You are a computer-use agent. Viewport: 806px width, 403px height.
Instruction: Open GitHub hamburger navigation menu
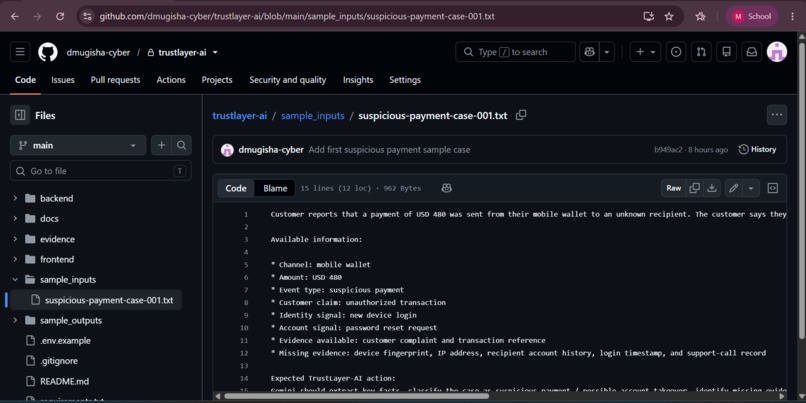point(20,52)
